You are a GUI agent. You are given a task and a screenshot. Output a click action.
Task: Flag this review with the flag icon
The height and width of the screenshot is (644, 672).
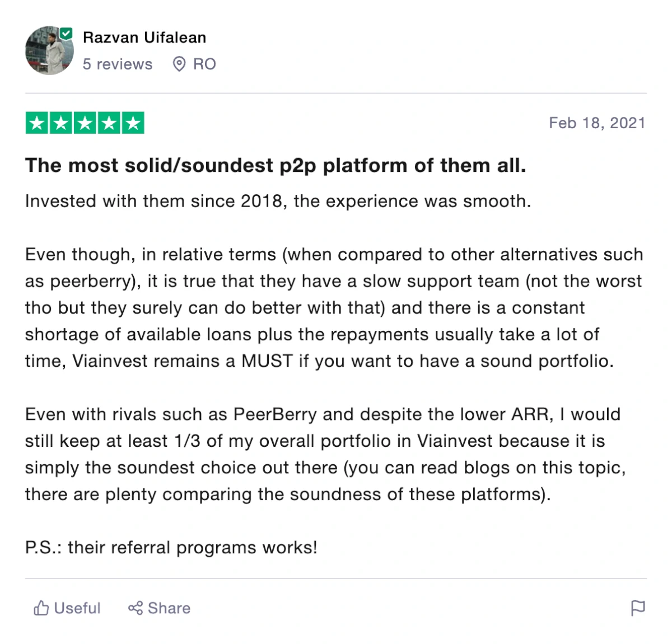coord(638,608)
